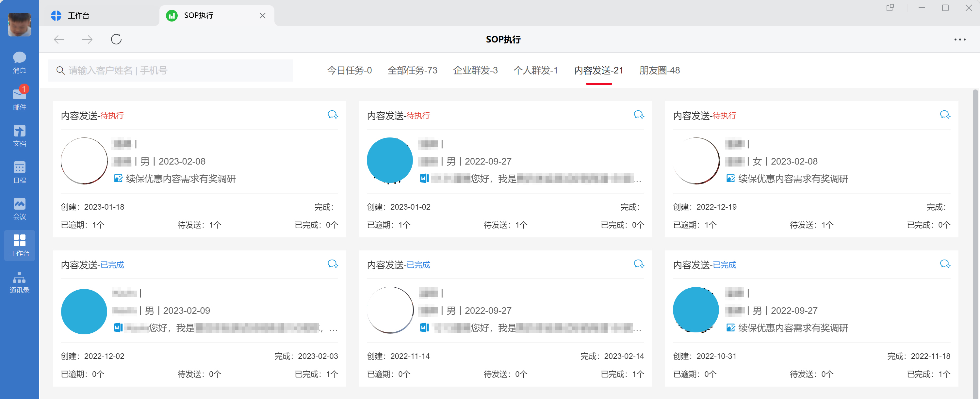The height and width of the screenshot is (399, 980).
Task: Close the SOP执行 tab
Action: click(x=263, y=16)
